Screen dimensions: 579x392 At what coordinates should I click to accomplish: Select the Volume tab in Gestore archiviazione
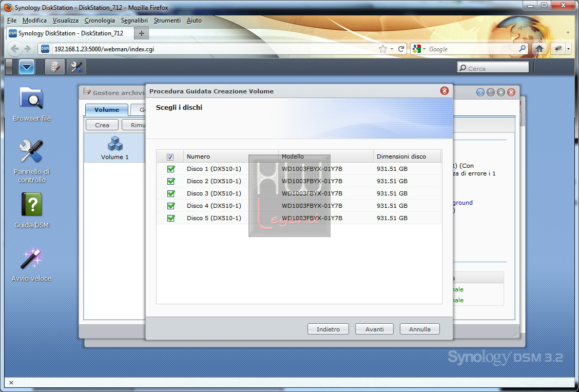click(x=107, y=110)
